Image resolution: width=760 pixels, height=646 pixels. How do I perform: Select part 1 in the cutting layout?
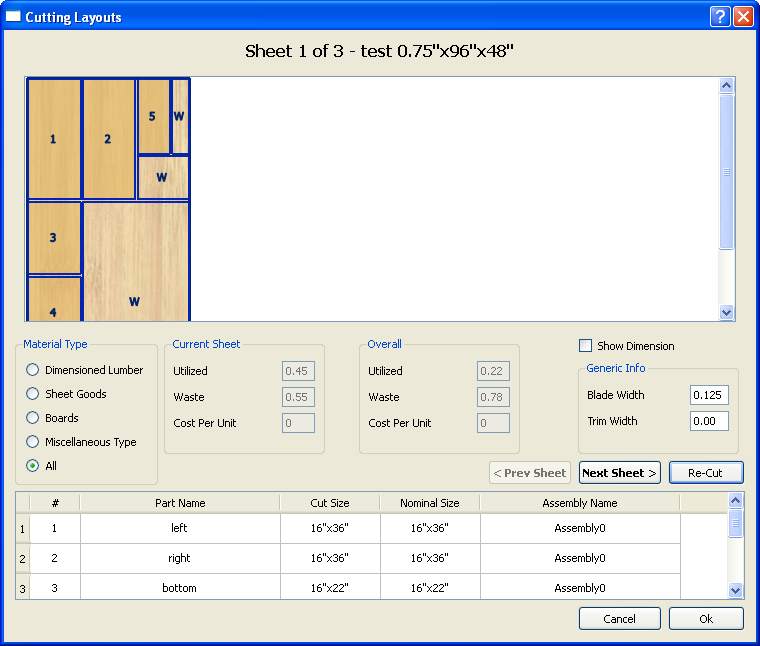[54, 139]
